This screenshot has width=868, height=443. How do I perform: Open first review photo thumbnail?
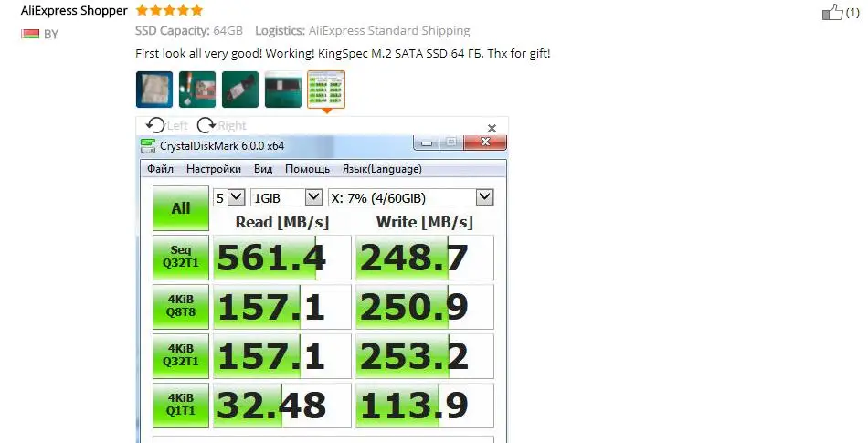pyautogui.click(x=154, y=89)
